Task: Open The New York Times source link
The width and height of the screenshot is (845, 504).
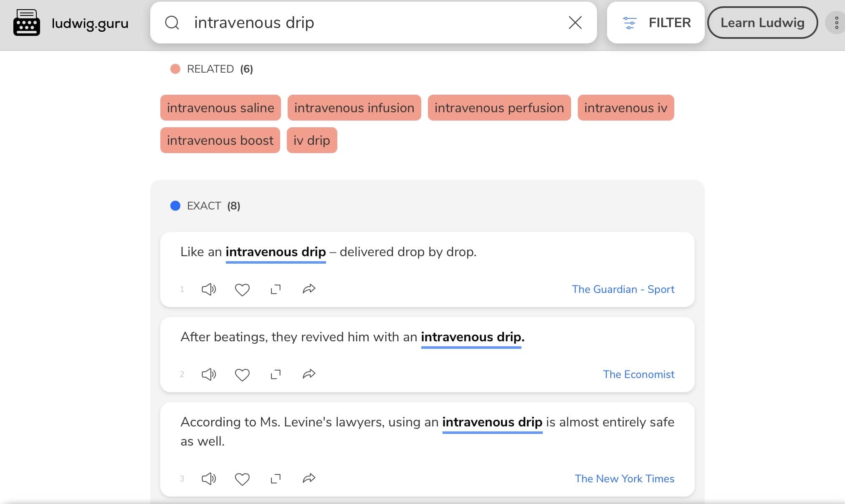Action: click(624, 479)
